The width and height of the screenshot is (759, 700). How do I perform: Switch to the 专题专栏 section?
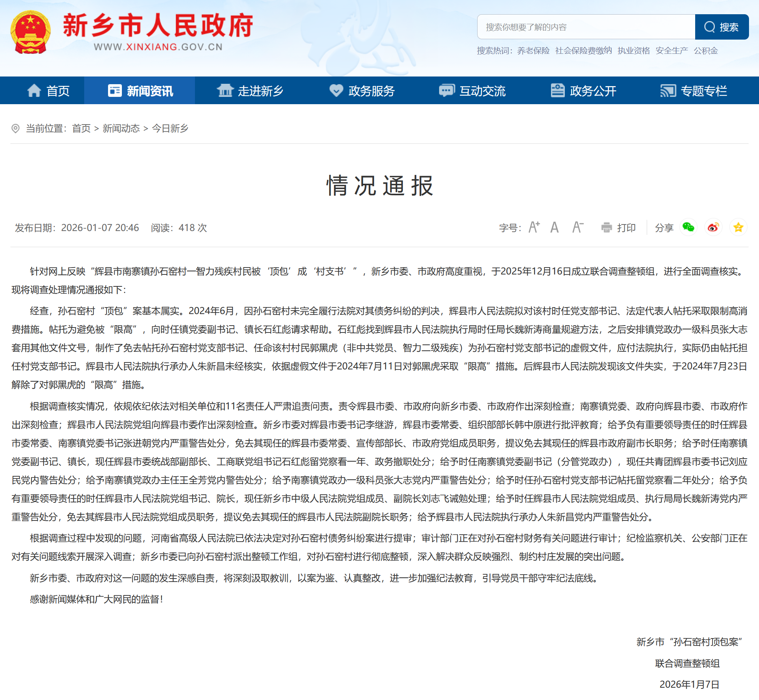point(704,90)
